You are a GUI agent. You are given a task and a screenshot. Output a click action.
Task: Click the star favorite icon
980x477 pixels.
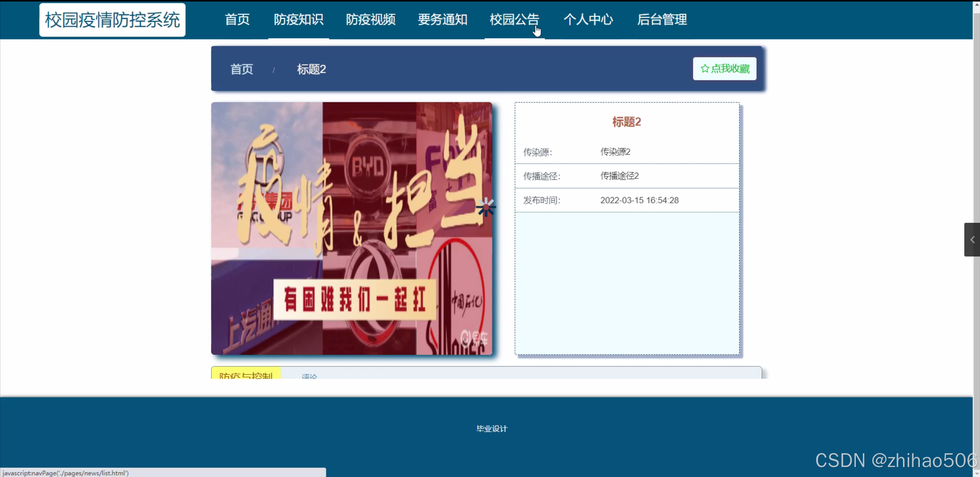click(704, 69)
